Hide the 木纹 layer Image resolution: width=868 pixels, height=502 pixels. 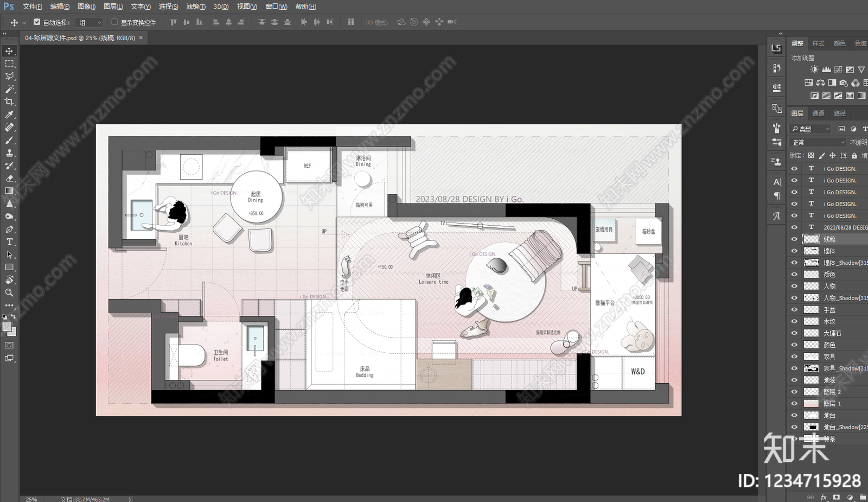pyautogui.click(x=794, y=321)
